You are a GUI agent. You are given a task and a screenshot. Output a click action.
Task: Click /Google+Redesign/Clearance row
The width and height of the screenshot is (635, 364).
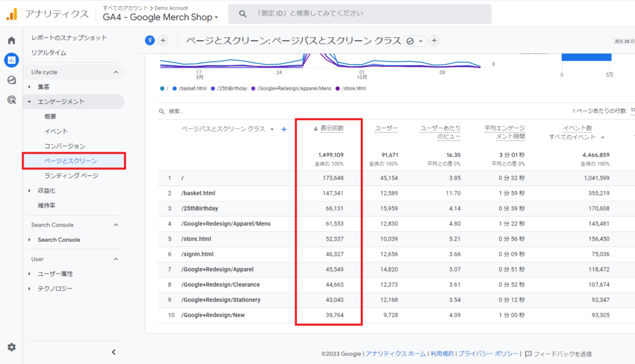coord(396,285)
